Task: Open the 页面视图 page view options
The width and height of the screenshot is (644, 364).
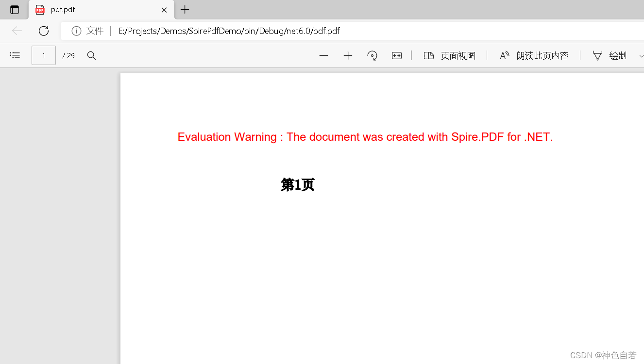Action: [449, 56]
